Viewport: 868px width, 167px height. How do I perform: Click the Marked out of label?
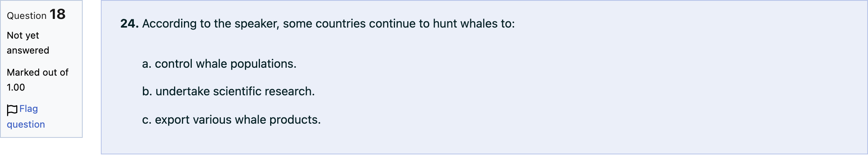pyautogui.click(x=38, y=72)
